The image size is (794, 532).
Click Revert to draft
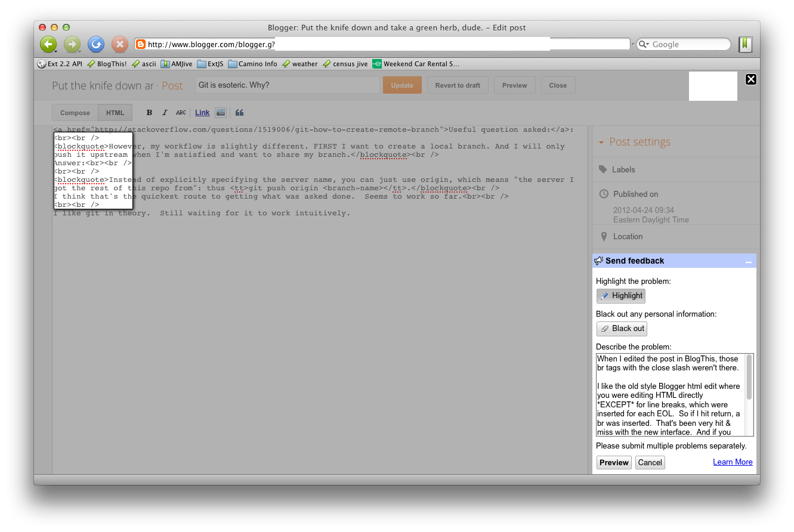tap(458, 85)
